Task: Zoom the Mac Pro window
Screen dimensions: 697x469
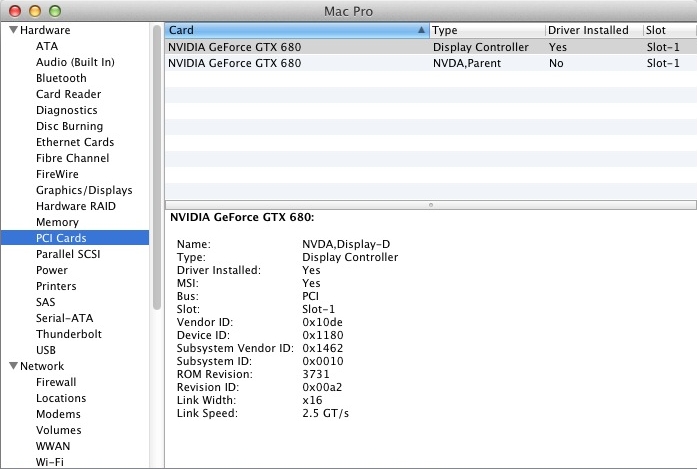Action: click(55, 11)
